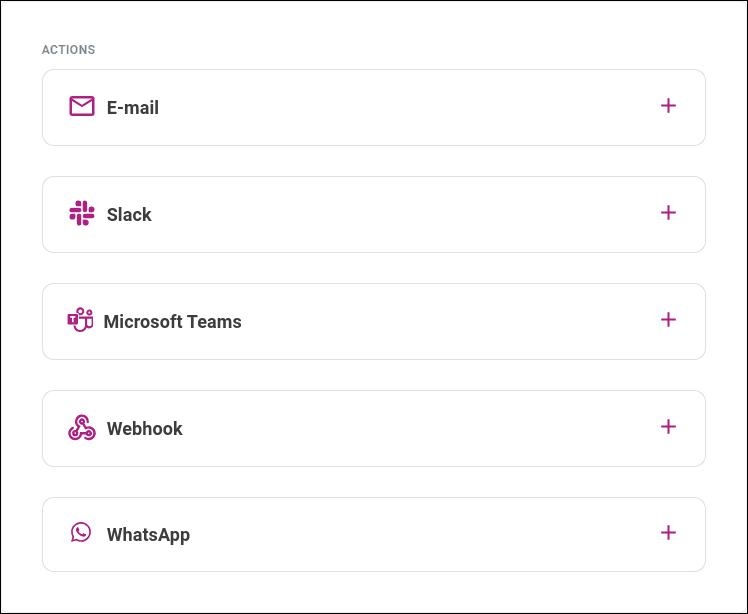Screen dimensions: 748x614
Task: Hit the plus icon for WhatsApp
Action: pyautogui.click(x=669, y=533)
